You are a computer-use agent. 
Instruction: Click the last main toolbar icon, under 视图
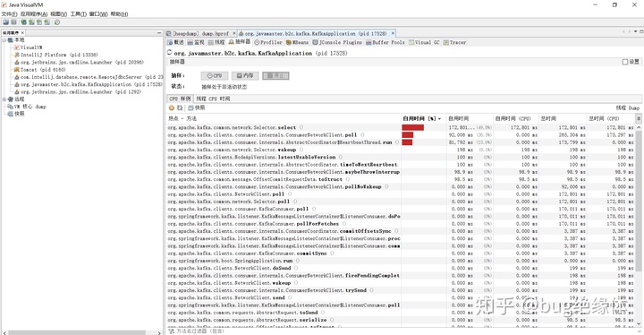pyautogui.click(x=57, y=22)
